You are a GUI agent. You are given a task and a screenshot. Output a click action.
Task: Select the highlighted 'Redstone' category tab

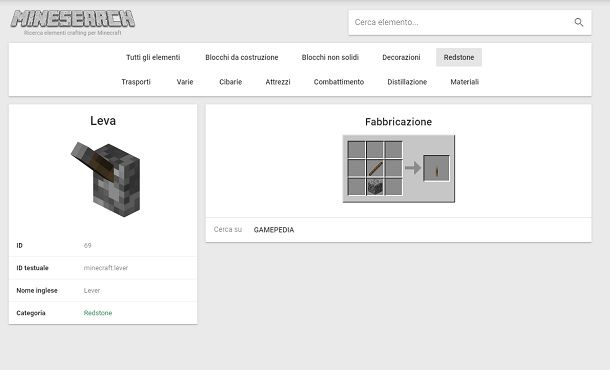pos(459,57)
